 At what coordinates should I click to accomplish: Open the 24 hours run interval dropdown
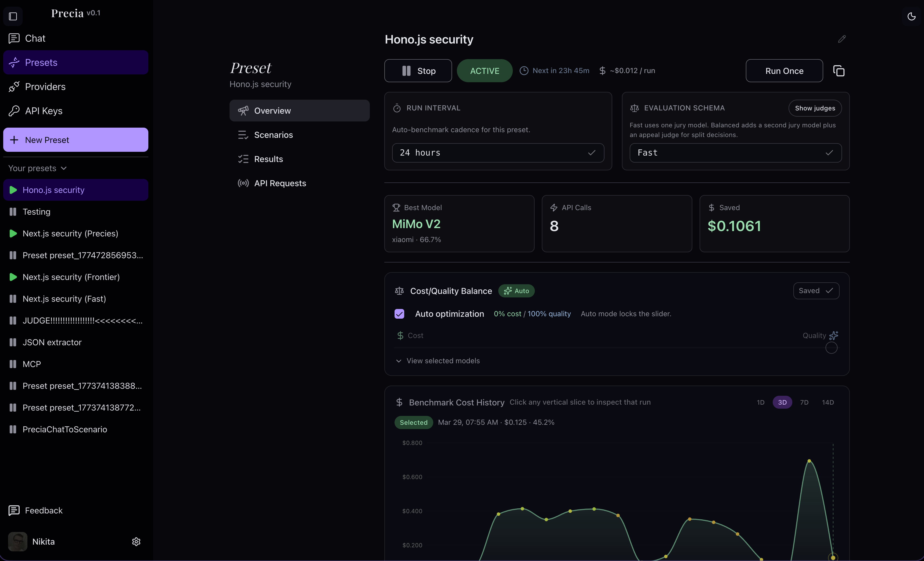tap(498, 153)
